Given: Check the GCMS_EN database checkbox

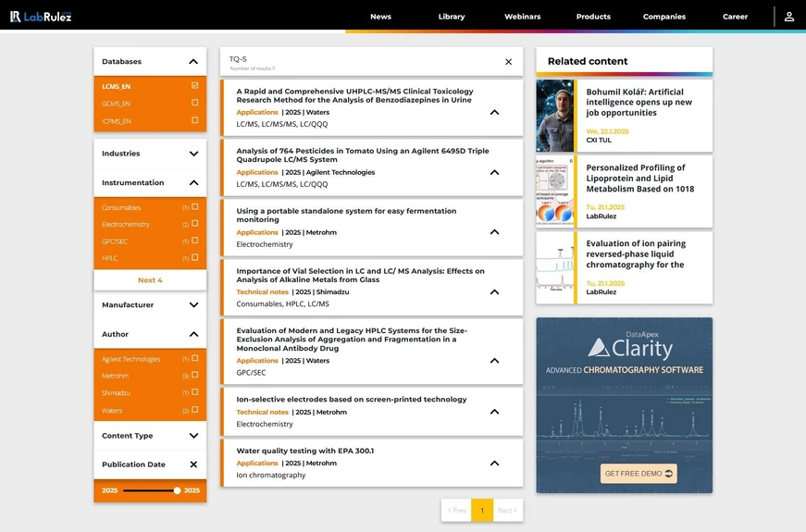Looking at the screenshot, I should click(194, 103).
